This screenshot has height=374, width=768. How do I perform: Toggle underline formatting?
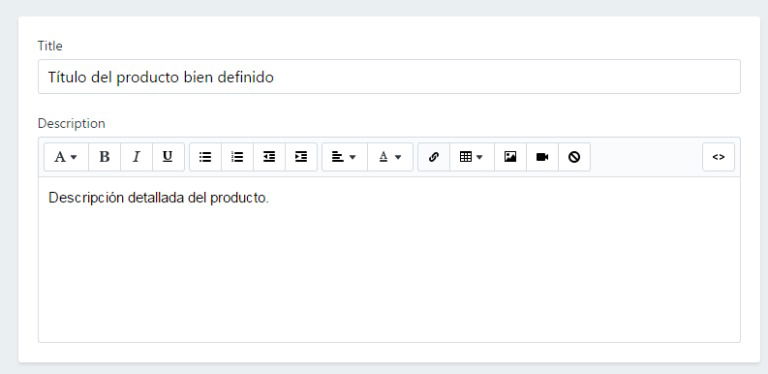click(168, 157)
